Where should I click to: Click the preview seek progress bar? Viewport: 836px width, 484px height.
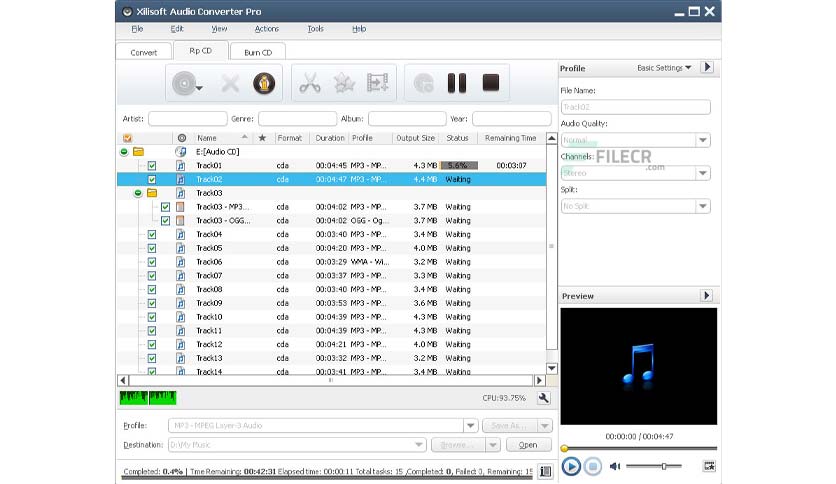point(639,448)
